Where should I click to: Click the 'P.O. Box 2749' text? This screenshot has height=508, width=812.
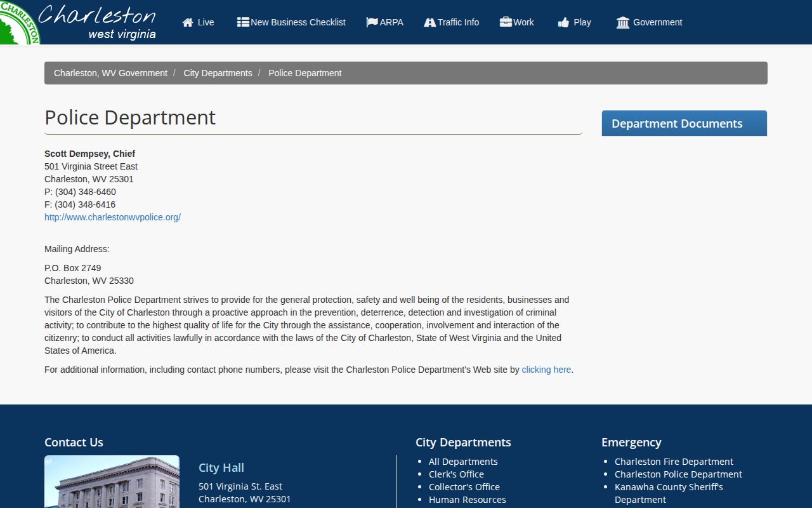click(x=72, y=268)
